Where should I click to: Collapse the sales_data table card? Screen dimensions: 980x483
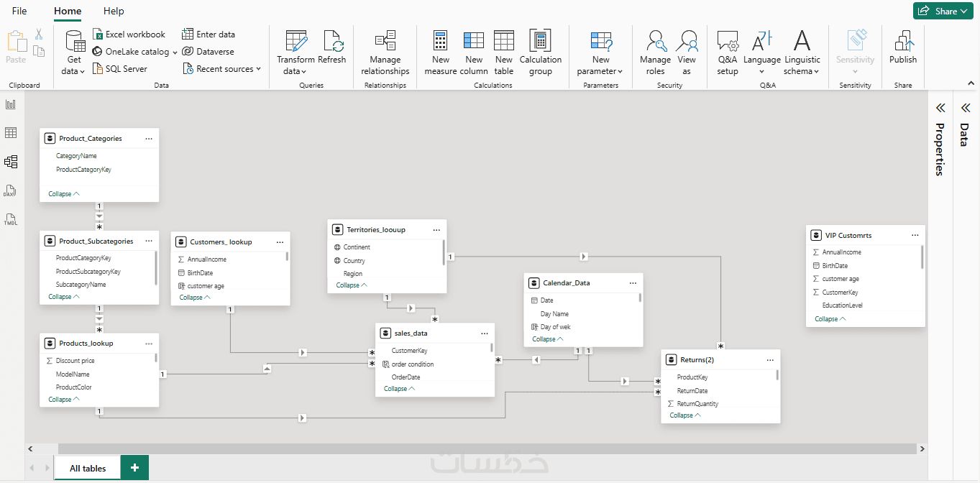(399, 389)
